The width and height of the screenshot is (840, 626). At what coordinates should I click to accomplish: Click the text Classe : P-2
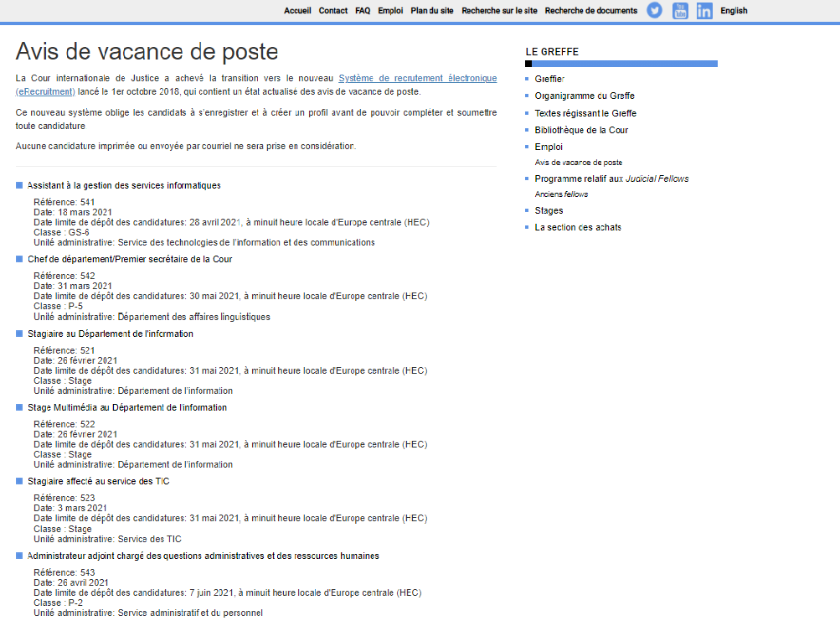[59, 603]
